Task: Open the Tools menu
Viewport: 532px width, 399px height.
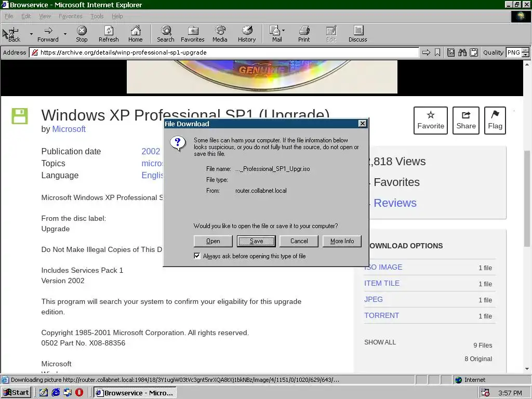Action: (x=97, y=16)
